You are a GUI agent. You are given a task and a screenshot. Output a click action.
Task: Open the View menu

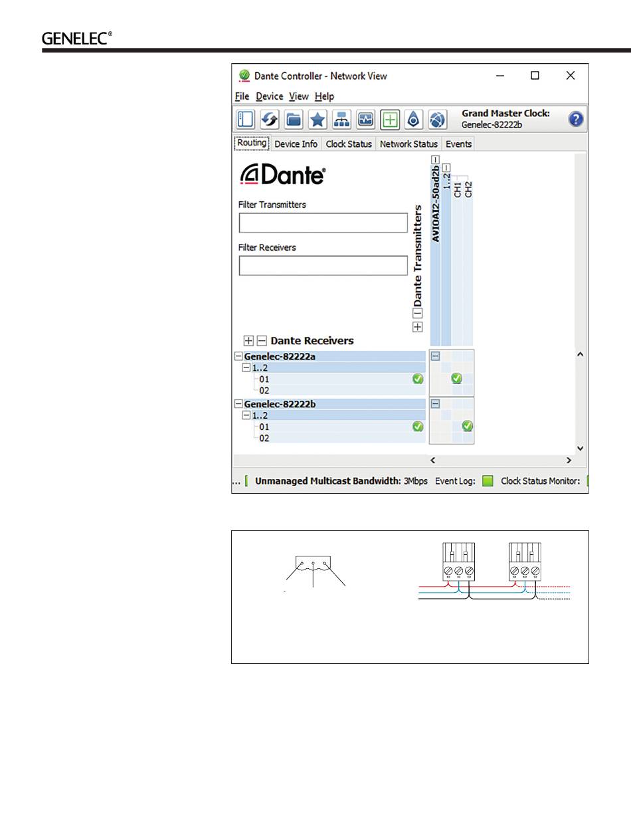click(299, 96)
